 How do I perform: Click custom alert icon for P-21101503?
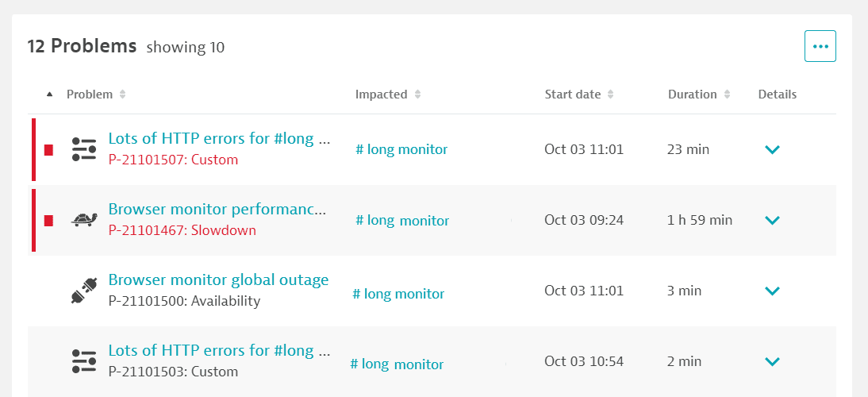(84, 361)
